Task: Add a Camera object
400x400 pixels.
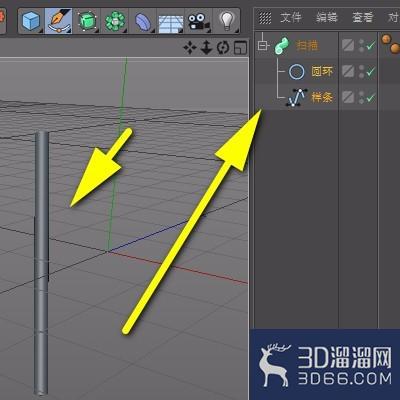Action: [x=199, y=22]
